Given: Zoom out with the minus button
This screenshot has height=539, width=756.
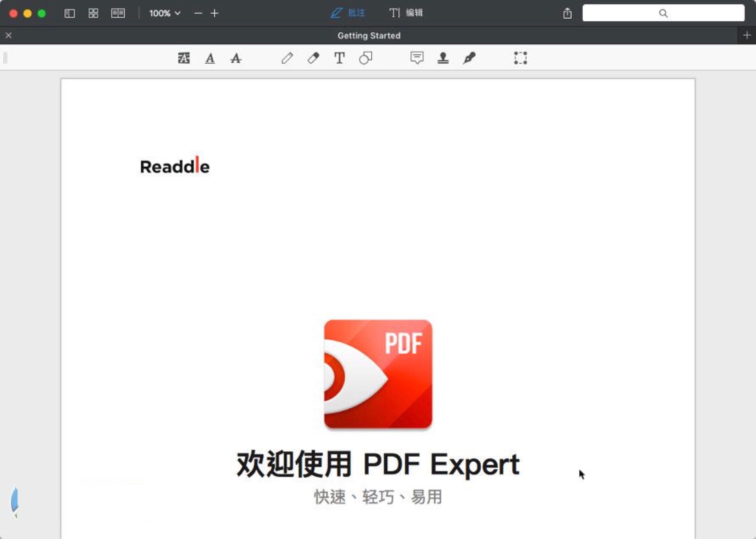Looking at the screenshot, I should tap(197, 13).
